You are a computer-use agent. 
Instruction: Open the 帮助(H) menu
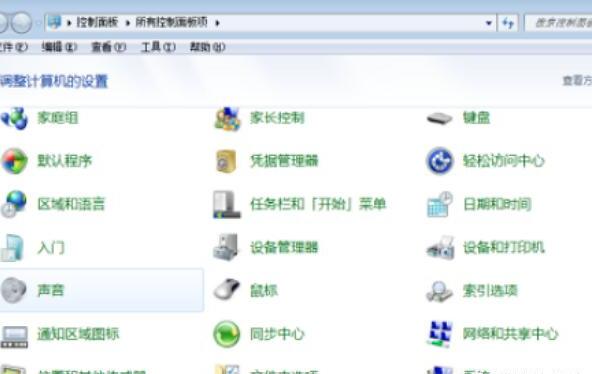tap(207, 47)
